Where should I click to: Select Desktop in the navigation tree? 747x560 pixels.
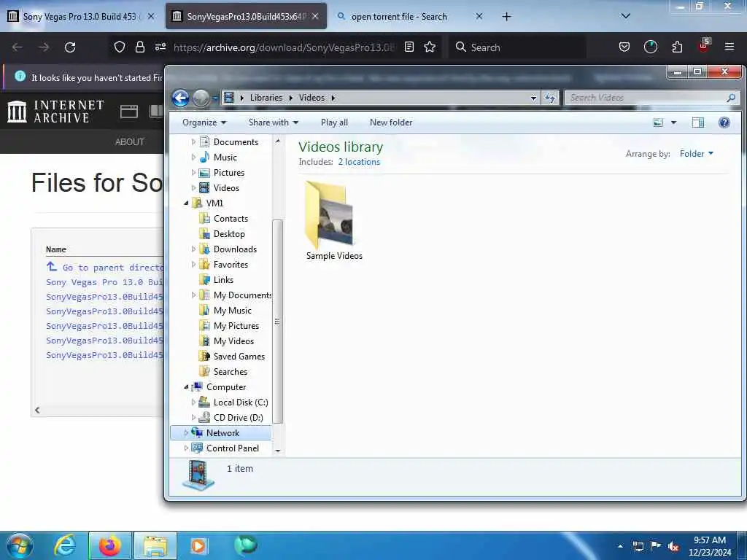pyautogui.click(x=228, y=234)
